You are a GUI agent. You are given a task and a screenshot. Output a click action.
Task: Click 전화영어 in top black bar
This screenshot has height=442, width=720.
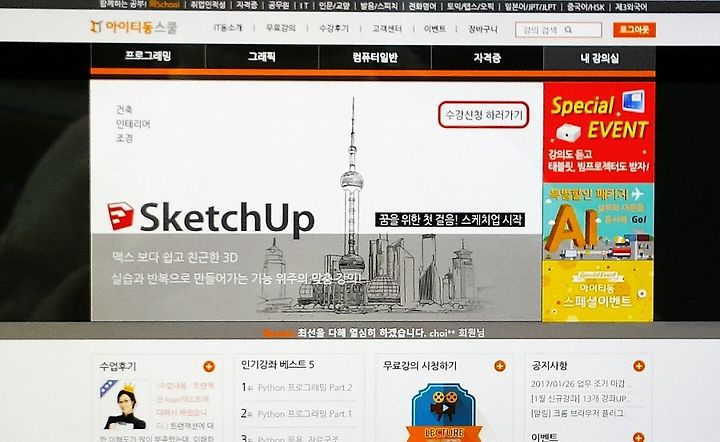pos(422,6)
